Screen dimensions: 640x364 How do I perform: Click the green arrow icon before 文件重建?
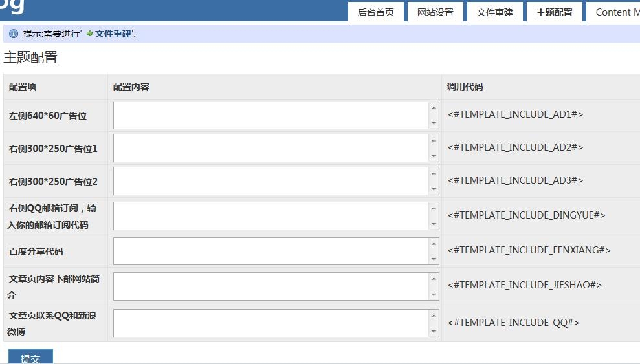(x=90, y=34)
